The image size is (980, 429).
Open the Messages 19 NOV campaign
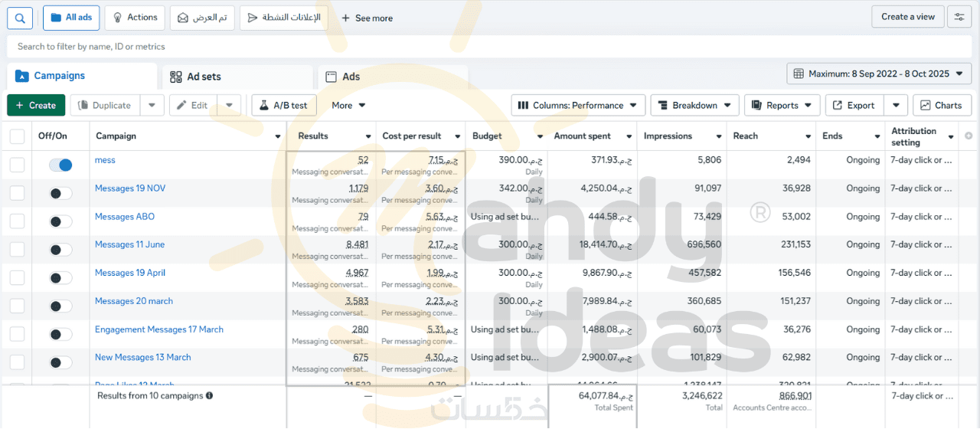coord(130,188)
